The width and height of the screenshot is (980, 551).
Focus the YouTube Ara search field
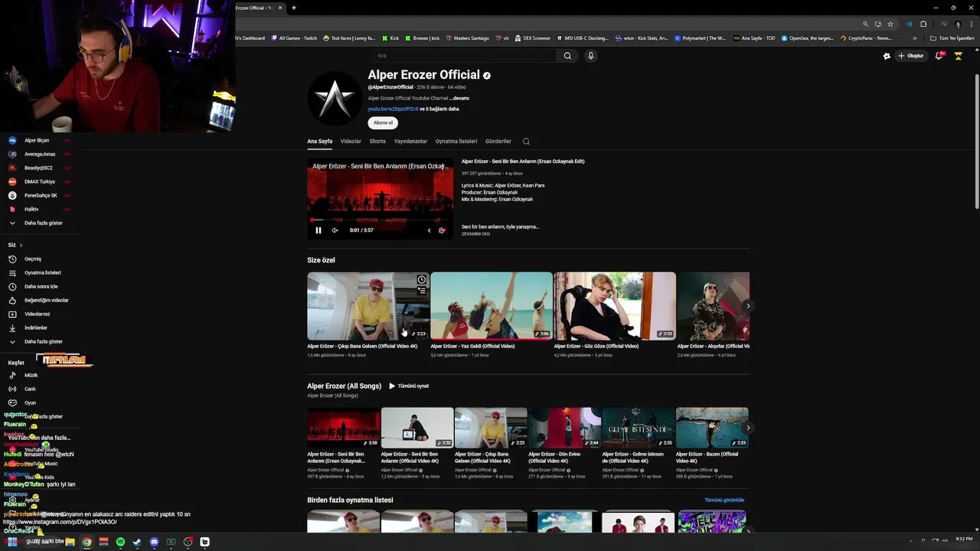click(x=465, y=56)
